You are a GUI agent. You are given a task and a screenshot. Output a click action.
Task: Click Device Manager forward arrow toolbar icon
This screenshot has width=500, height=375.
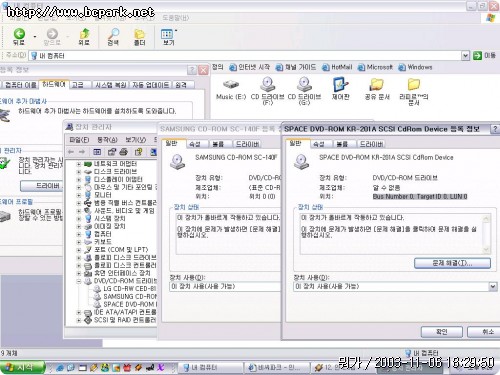(x=82, y=152)
